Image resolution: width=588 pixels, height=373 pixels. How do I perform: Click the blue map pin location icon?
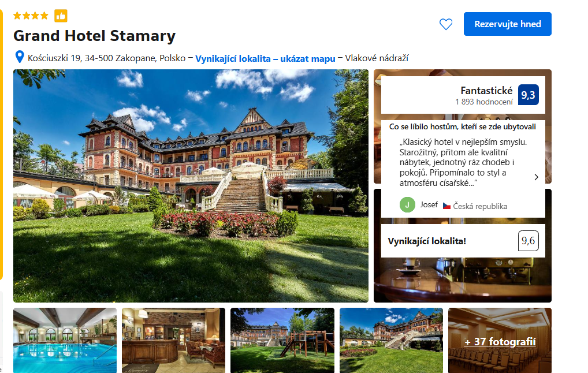[20, 57]
